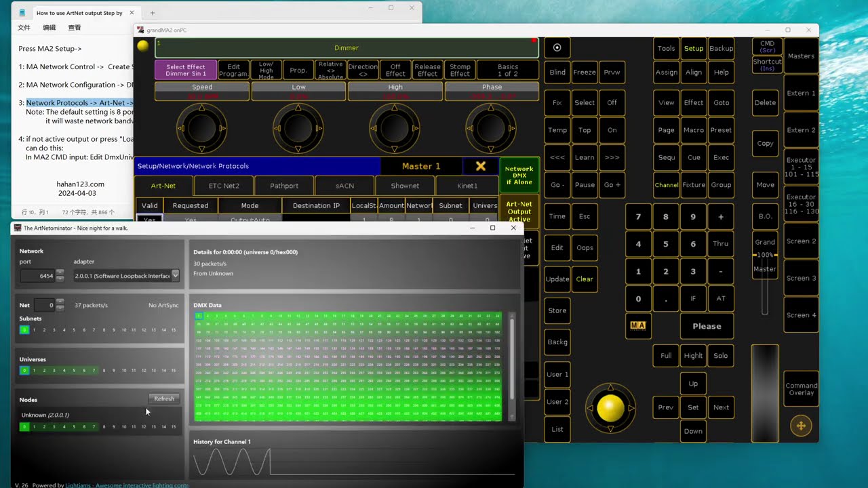Toggle Network DMX if Alone

coord(519,176)
